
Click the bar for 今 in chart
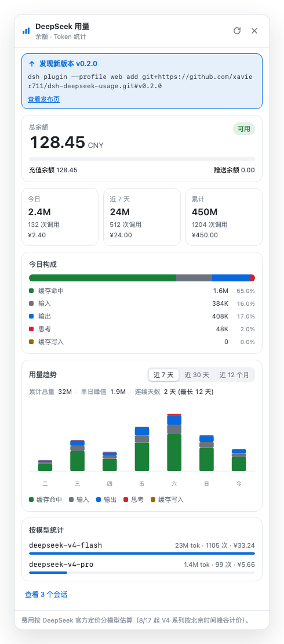(x=239, y=460)
